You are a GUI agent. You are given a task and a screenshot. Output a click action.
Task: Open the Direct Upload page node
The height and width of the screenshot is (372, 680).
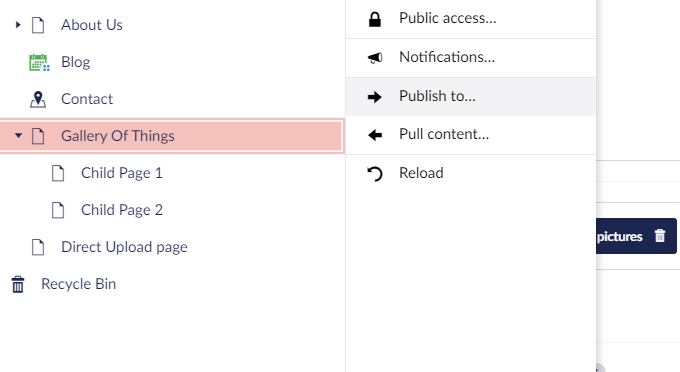pos(124,247)
